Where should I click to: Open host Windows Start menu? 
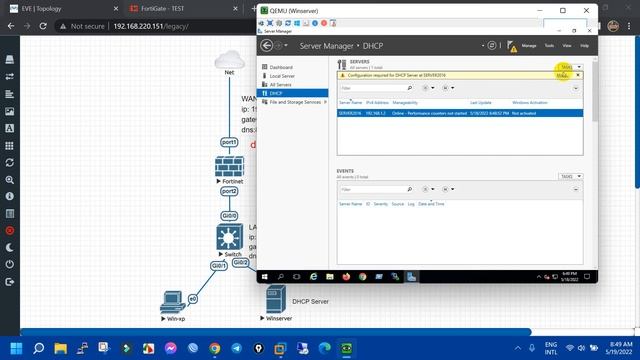click(x=16, y=349)
